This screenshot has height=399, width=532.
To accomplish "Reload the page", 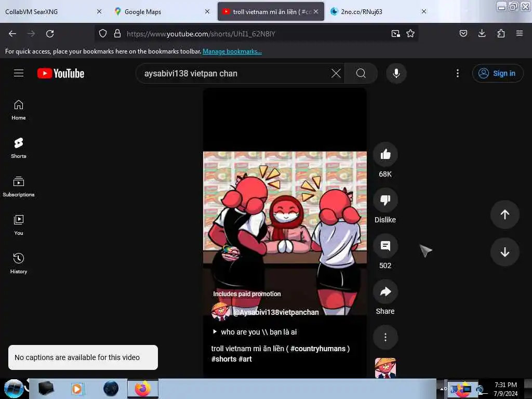I will pyautogui.click(x=50, y=34).
